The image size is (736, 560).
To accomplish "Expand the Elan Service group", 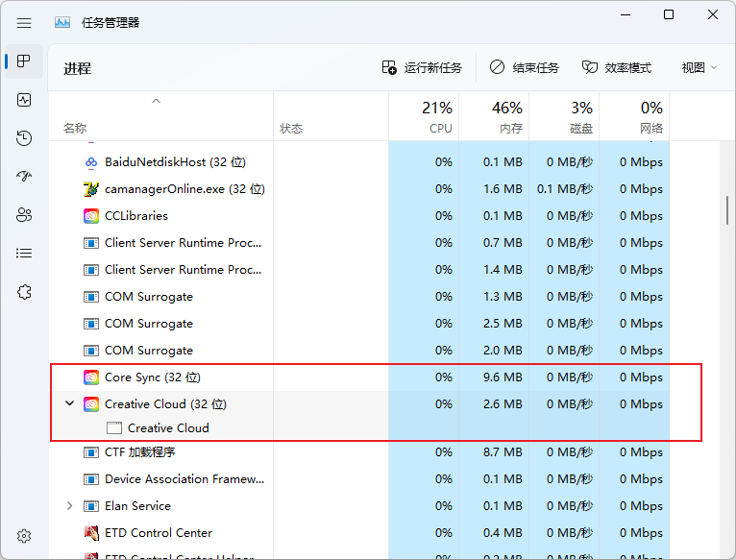I will [69, 505].
